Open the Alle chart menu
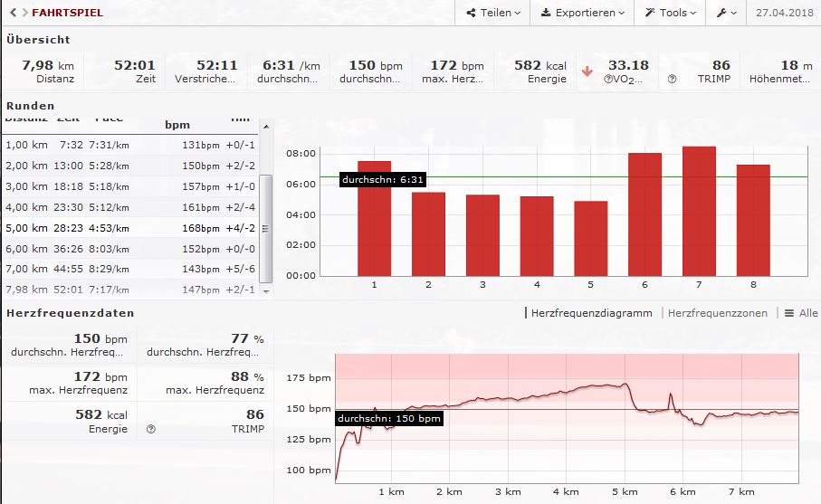The width and height of the screenshot is (821, 504). coord(801,313)
